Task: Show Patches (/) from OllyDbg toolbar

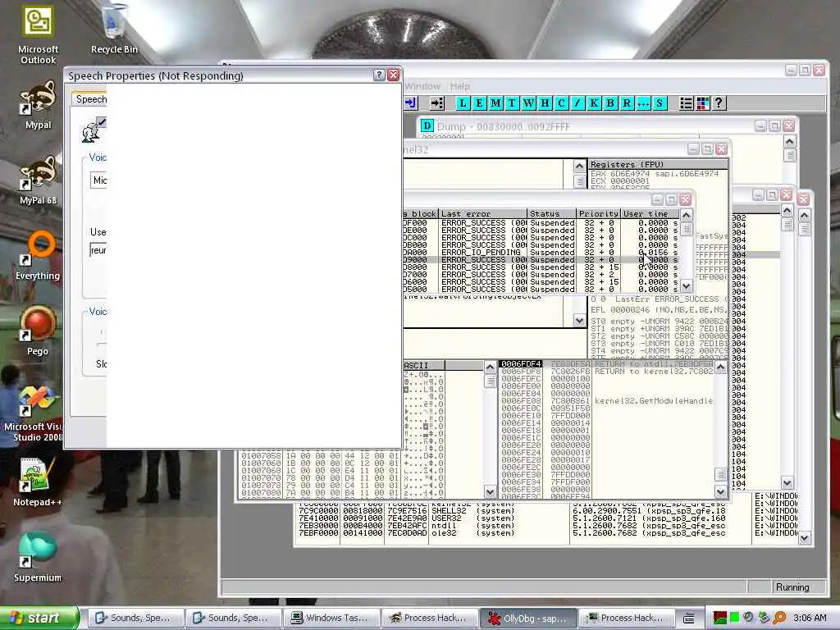Action: 577,103
